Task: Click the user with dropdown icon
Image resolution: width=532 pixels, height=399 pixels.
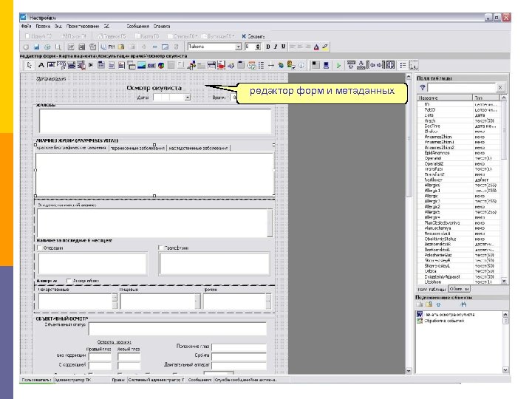Action: coord(291,65)
